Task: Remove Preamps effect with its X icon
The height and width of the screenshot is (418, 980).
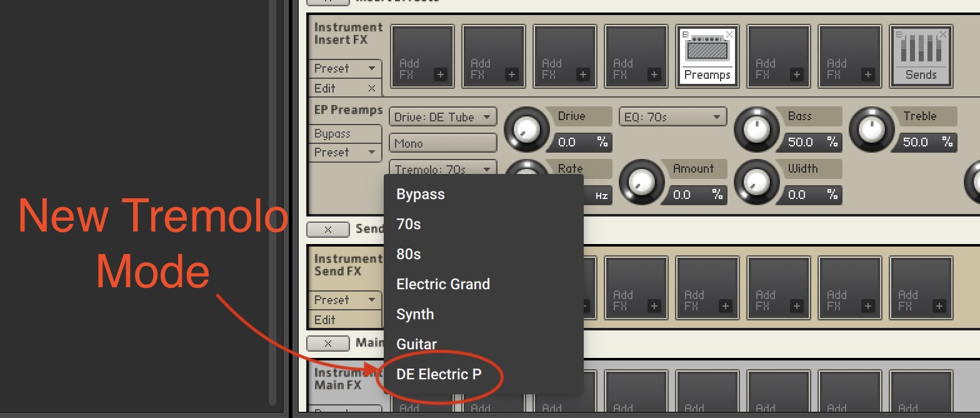Action: [x=729, y=34]
